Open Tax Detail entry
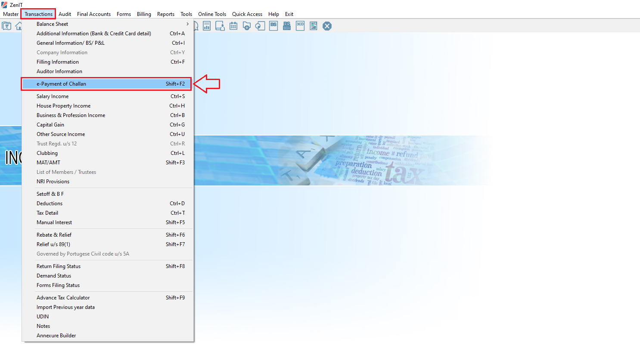 coord(108,213)
